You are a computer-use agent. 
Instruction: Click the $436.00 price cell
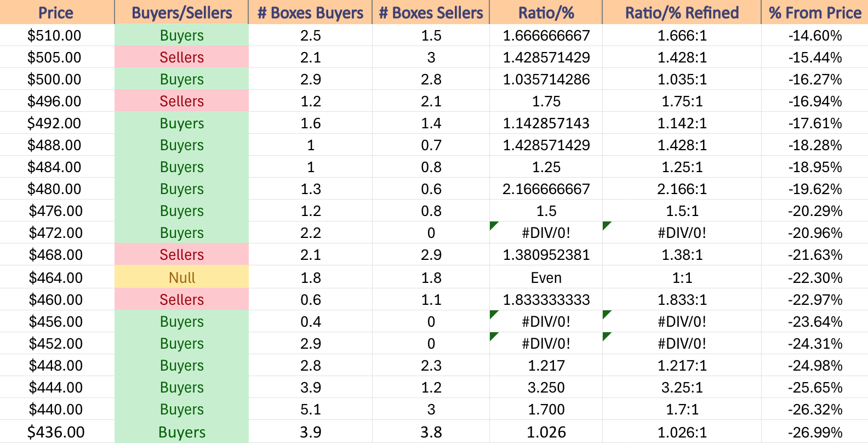(x=57, y=432)
